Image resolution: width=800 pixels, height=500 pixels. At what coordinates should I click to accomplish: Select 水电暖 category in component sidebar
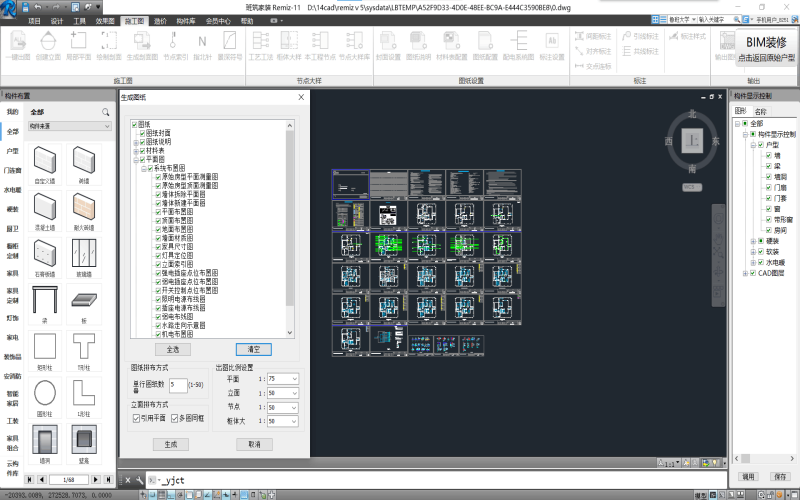[13, 190]
